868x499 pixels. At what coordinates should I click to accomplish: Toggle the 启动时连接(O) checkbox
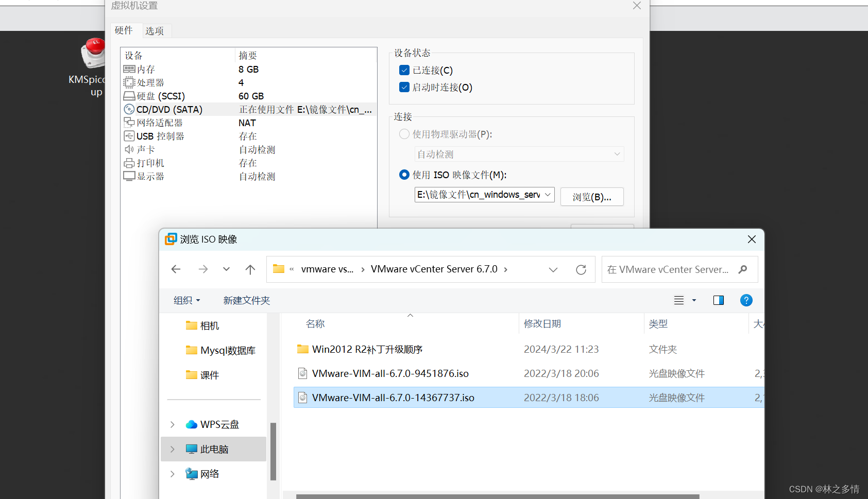404,87
